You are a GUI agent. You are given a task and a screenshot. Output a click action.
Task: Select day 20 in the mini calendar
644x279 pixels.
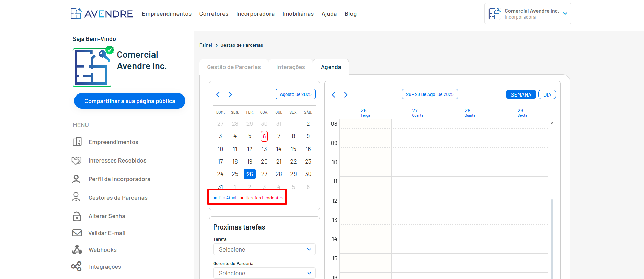[264, 161]
